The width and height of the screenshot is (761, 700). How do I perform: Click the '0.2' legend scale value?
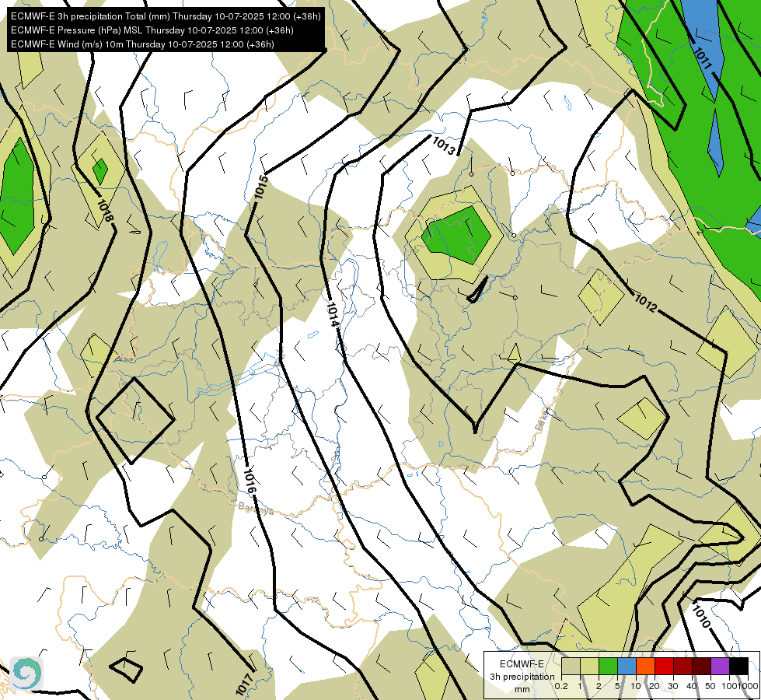click(x=561, y=686)
